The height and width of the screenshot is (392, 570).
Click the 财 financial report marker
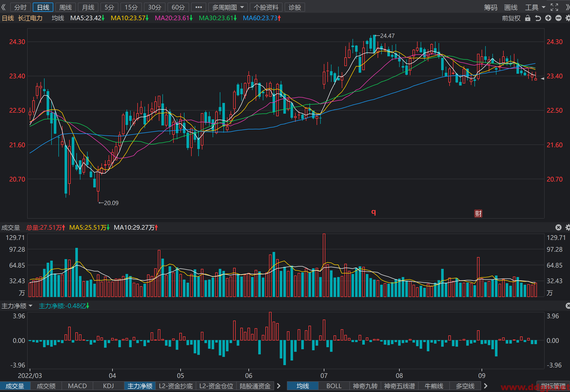coord(478,214)
